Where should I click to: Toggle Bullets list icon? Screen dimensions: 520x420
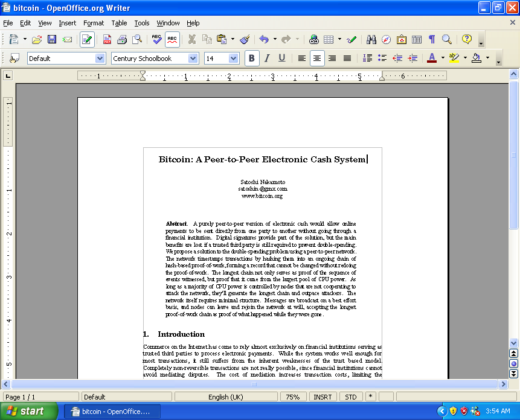click(382, 59)
